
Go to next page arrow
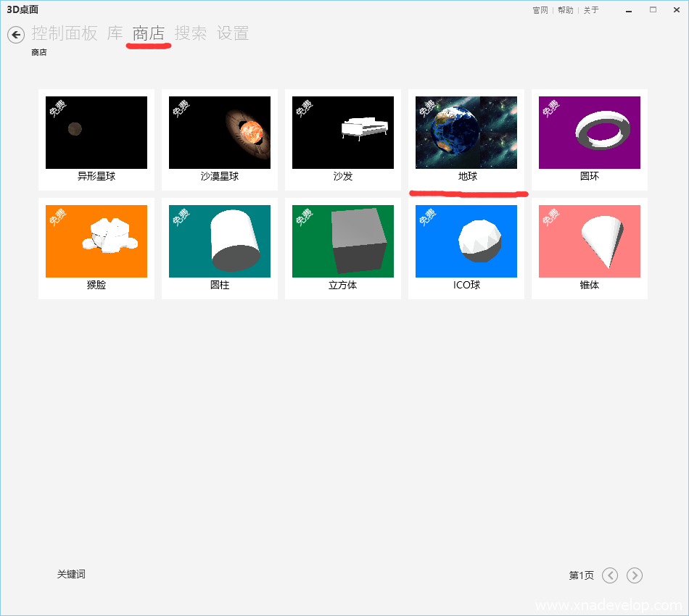[x=635, y=575]
